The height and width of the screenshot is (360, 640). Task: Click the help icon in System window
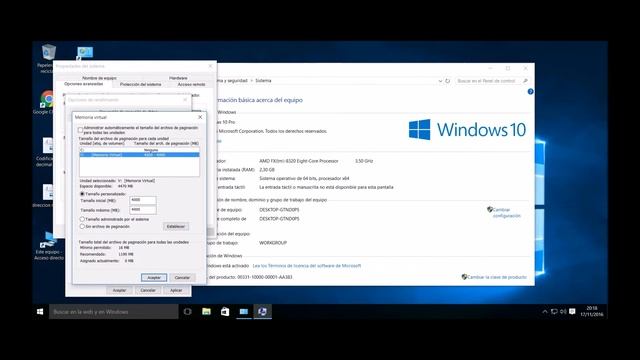click(x=530, y=91)
